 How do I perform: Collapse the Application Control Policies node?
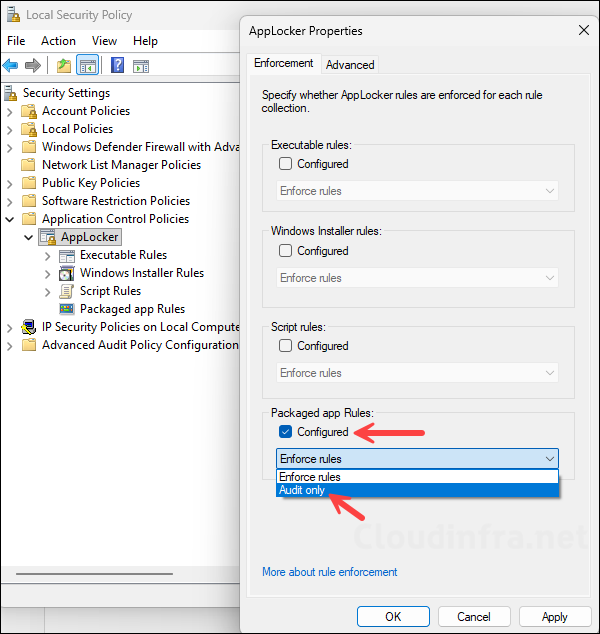(x=10, y=220)
